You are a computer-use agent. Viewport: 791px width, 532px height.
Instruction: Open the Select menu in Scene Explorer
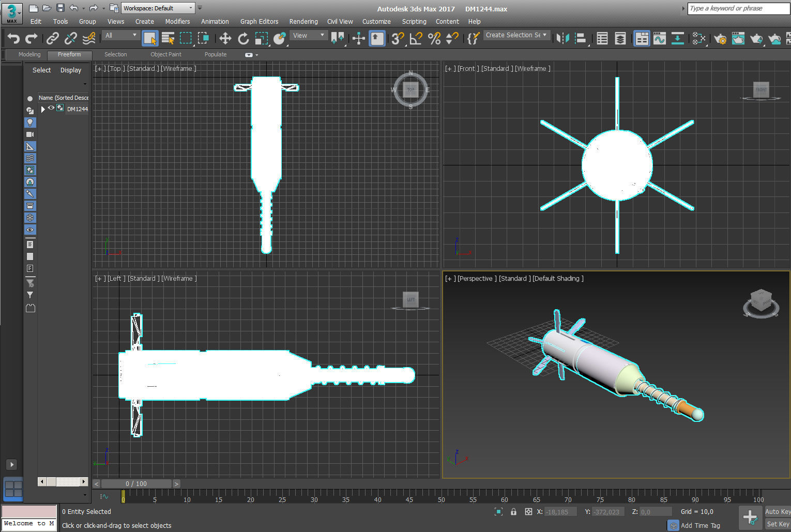[x=41, y=70]
